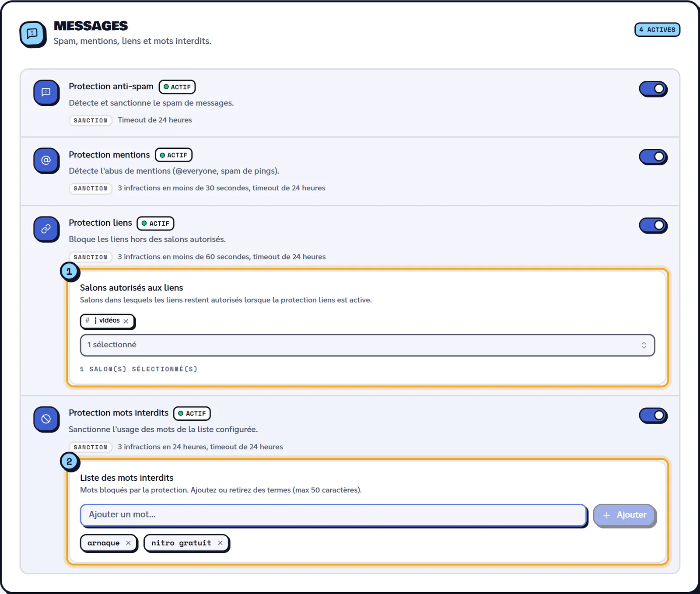Click the Ajouter button to add a word

pyautogui.click(x=625, y=515)
